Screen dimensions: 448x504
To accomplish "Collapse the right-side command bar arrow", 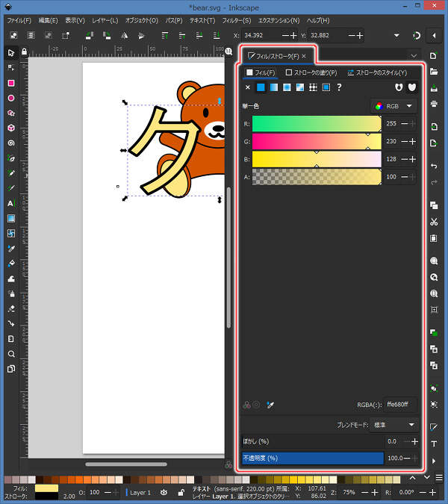I will [x=434, y=35].
